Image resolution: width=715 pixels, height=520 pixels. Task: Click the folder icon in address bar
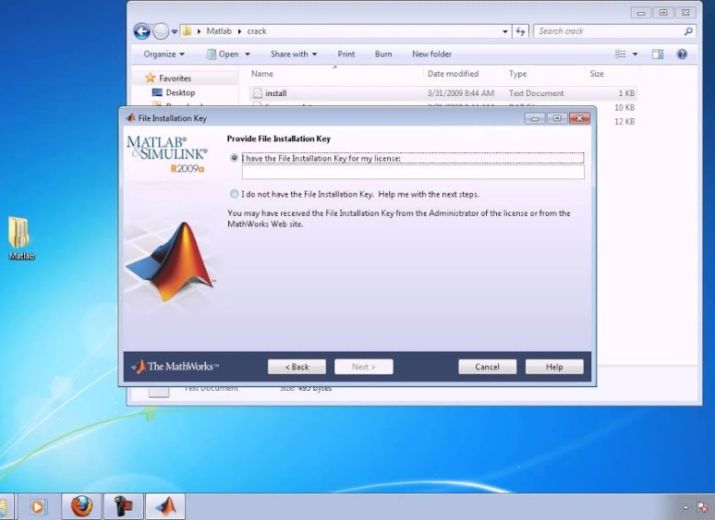pyautogui.click(x=187, y=31)
